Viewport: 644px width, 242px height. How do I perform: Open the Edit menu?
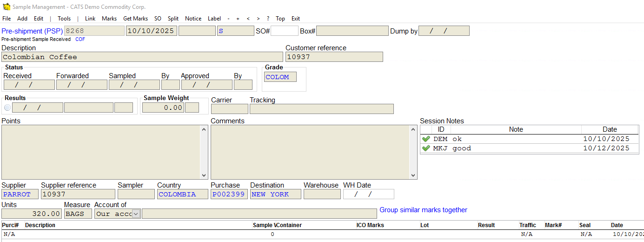[39, 19]
